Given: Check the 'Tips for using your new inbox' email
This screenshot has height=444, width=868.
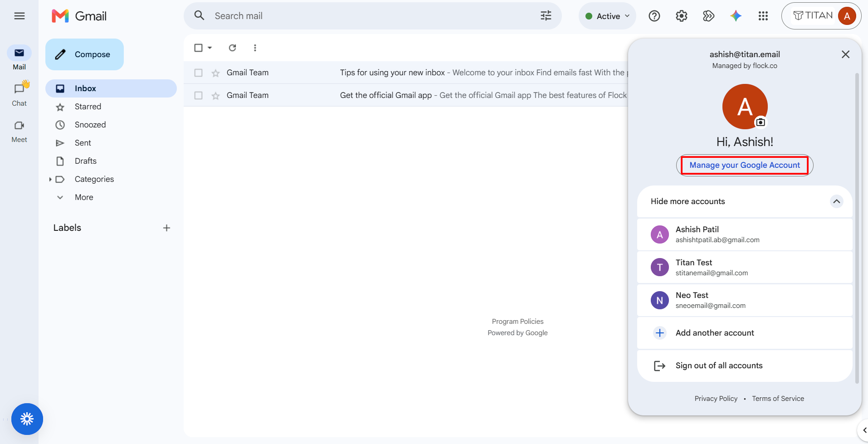Looking at the screenshot, I should tap(198, 73).
